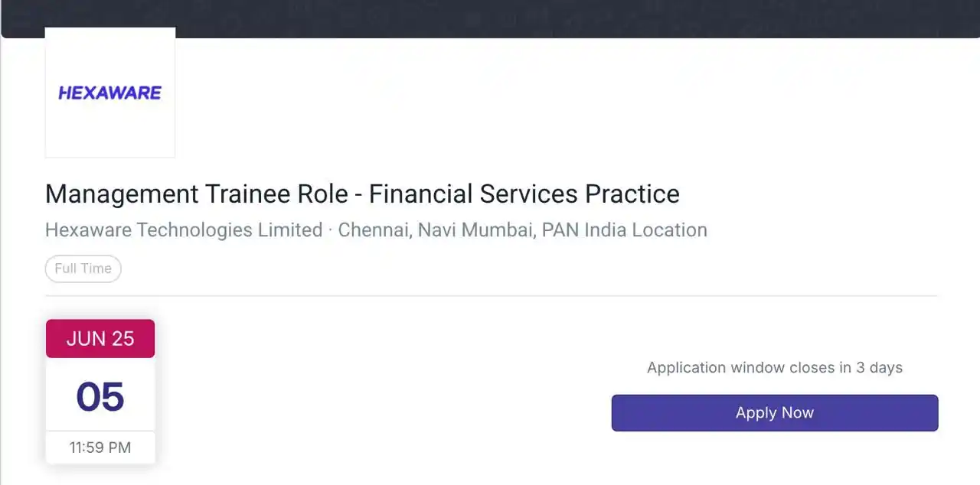Click the Apply Now button
Screen dimensions: 980x485
(x=775, y=413)
